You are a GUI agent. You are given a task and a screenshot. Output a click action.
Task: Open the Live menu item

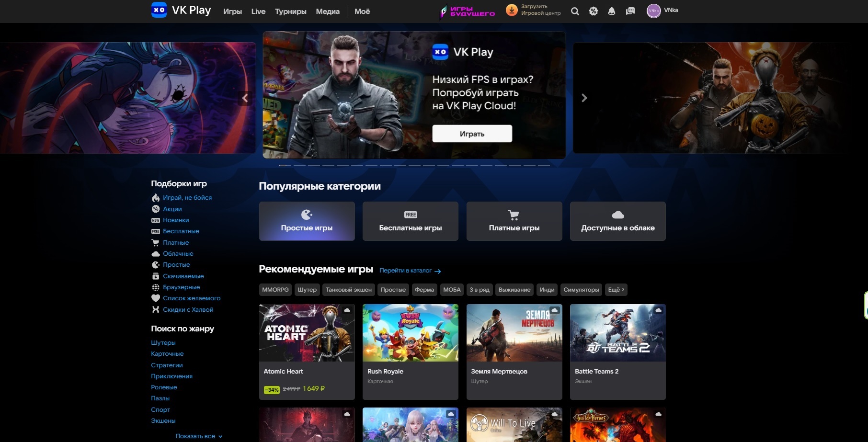click(x=258, y=11)
